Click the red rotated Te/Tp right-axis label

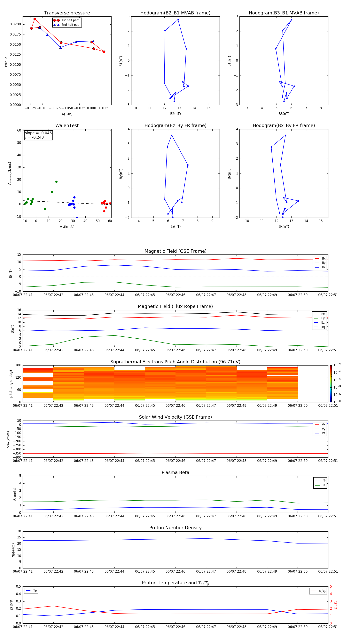tap(336, 605)
